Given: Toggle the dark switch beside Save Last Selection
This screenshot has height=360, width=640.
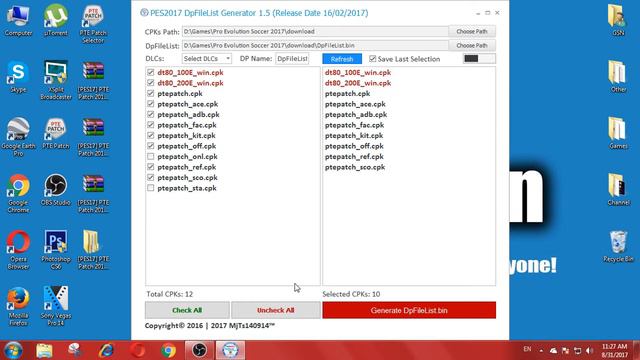Looking at the screenshot, I should click(x=479, y=59).
